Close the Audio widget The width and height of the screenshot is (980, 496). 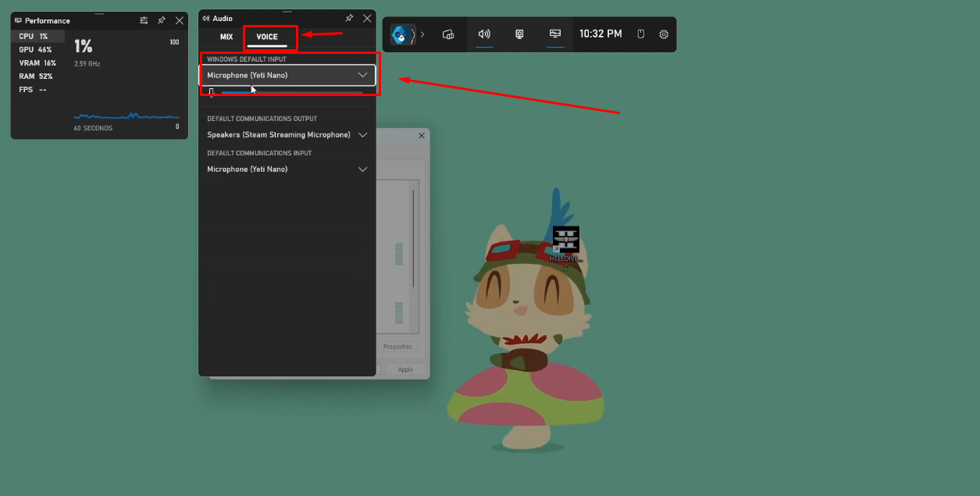pos(367,18)
